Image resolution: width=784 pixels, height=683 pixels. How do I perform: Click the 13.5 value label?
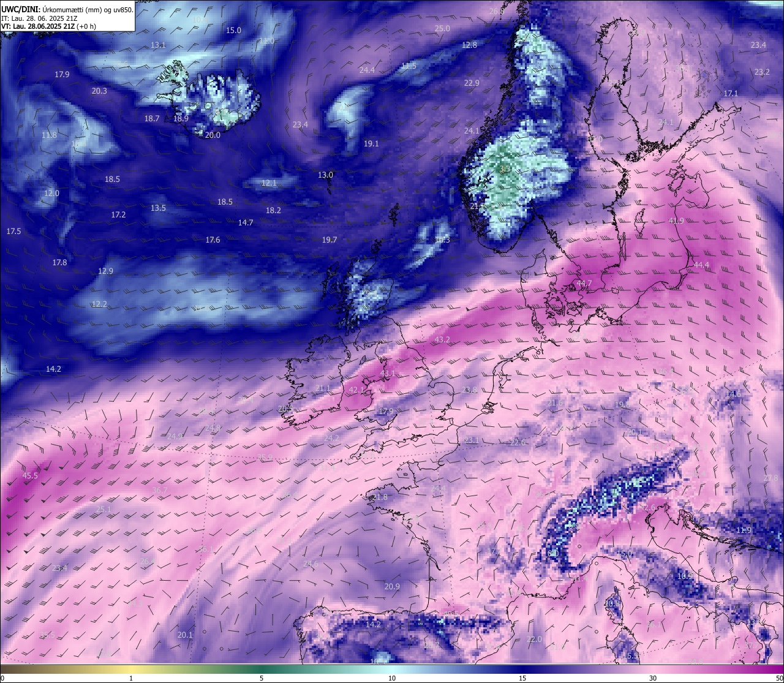point(158,208)
